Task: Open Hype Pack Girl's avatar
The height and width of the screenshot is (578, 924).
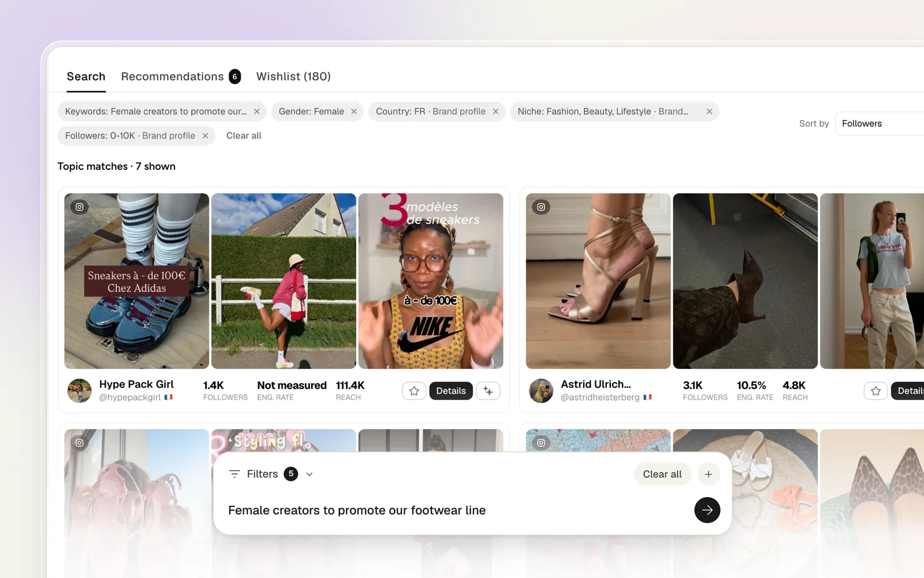Action: pyautogui.click(x=80, y=391)
